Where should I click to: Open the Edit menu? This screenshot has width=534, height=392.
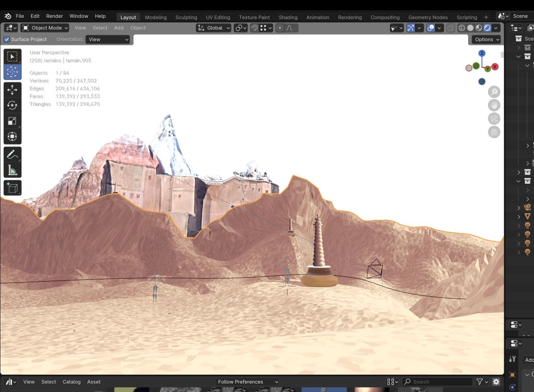coord(35,16)
